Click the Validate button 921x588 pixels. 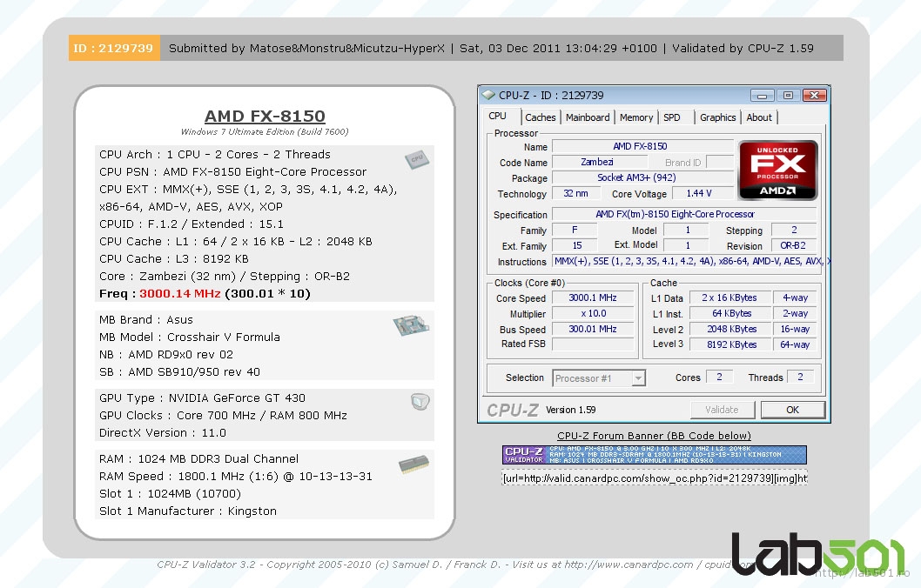tap(722, 410)
